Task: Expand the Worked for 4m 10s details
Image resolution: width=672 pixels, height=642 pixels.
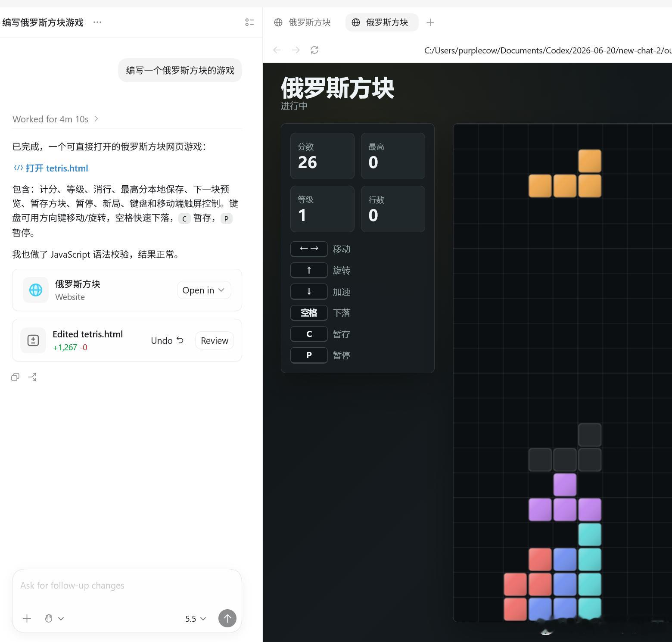Action: tap(56, 119)
